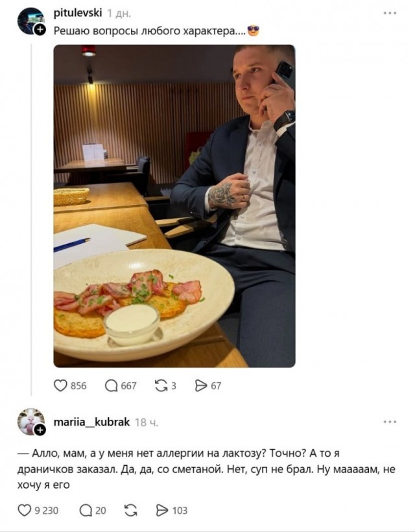Follow pitulevski via the avatar plus badge
The width and height of the screenshot is (415, 532).
40,30
